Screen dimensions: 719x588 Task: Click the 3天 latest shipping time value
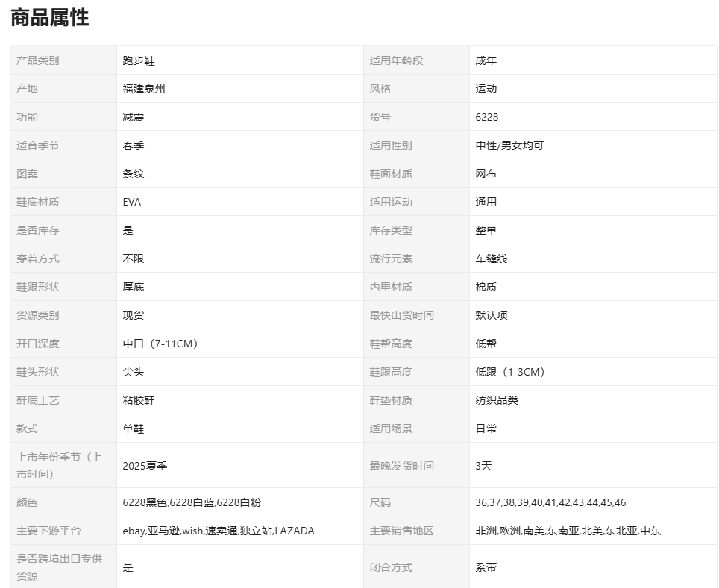pos(484,466)
